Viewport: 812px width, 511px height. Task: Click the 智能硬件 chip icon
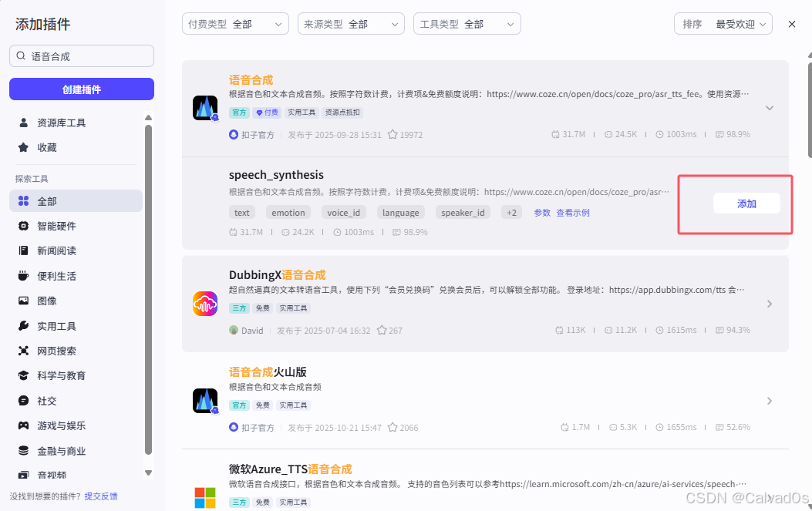[23, 226]
